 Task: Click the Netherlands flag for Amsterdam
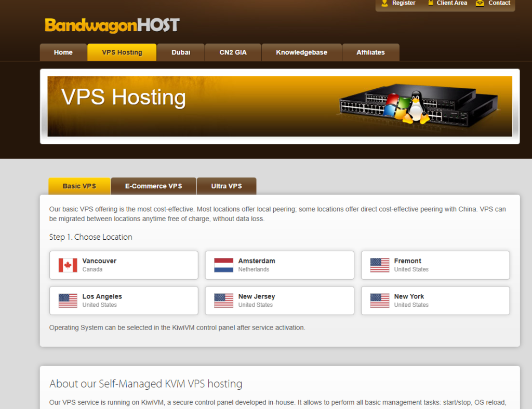point(223,265)
